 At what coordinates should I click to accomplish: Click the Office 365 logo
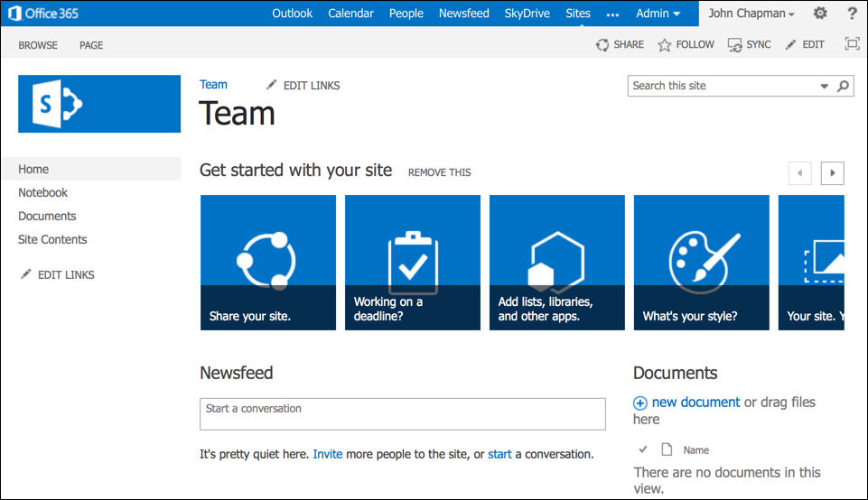(43, 14)
